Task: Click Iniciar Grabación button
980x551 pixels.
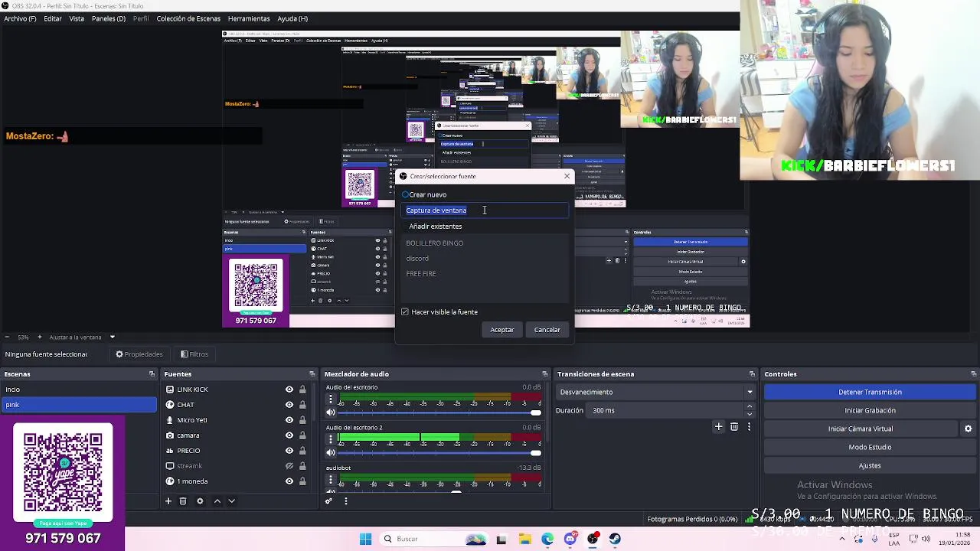Action: pyautogui.click(x=870, y=410)
